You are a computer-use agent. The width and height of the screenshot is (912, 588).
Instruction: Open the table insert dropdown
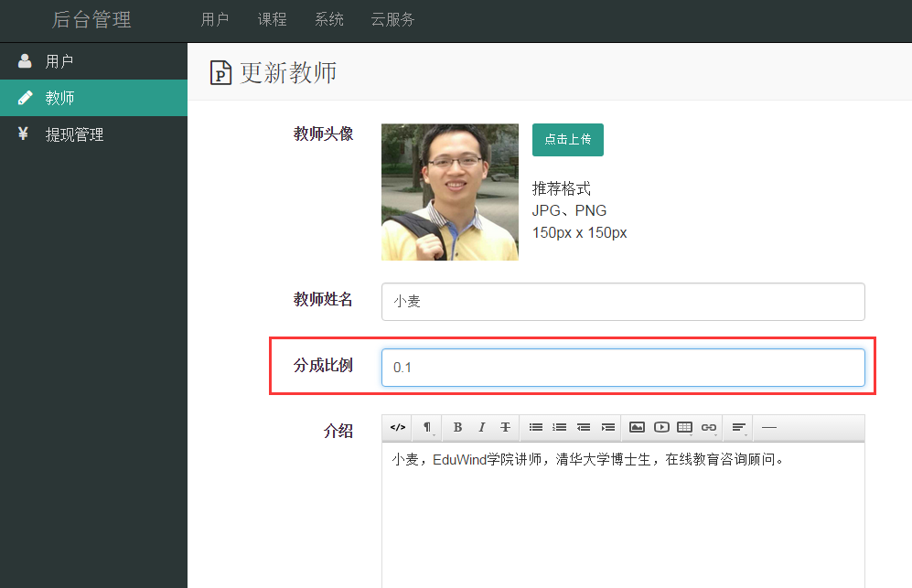685,427
